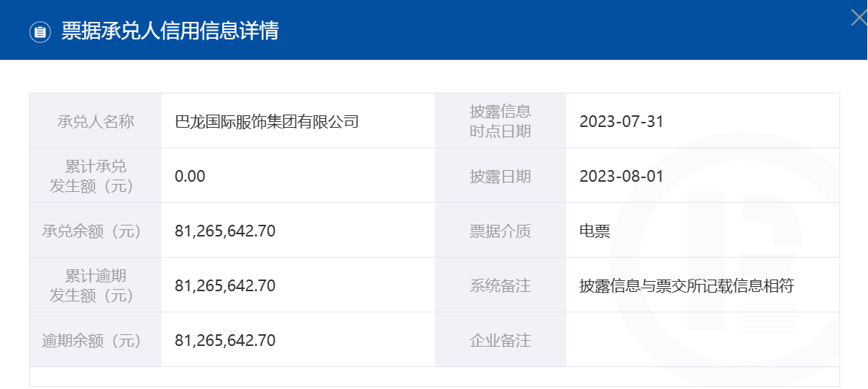Click the 票据承兑人信用信息详情 title text
Viewport: 868px width, 389px height.
pos(170,31)
